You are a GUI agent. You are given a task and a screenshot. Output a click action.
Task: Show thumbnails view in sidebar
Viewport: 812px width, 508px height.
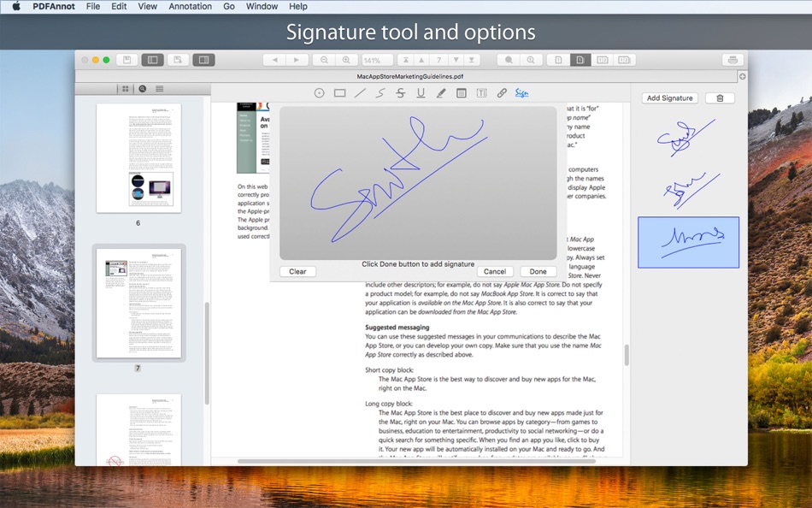[126, 89]
